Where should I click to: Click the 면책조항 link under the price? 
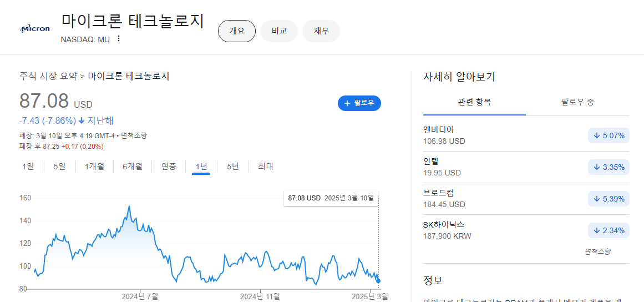click(x=134, y=135)
